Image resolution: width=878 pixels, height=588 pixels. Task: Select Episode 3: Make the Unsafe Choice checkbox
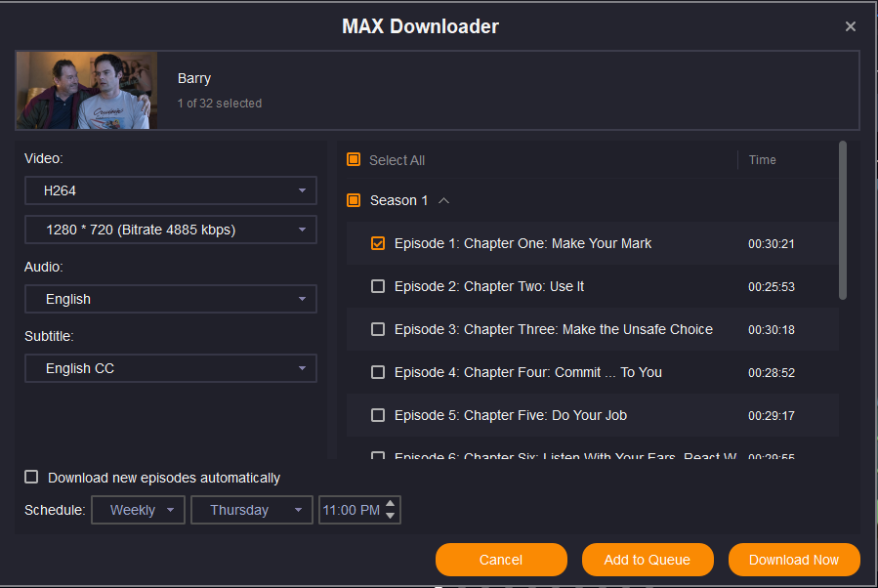(378, 329)
